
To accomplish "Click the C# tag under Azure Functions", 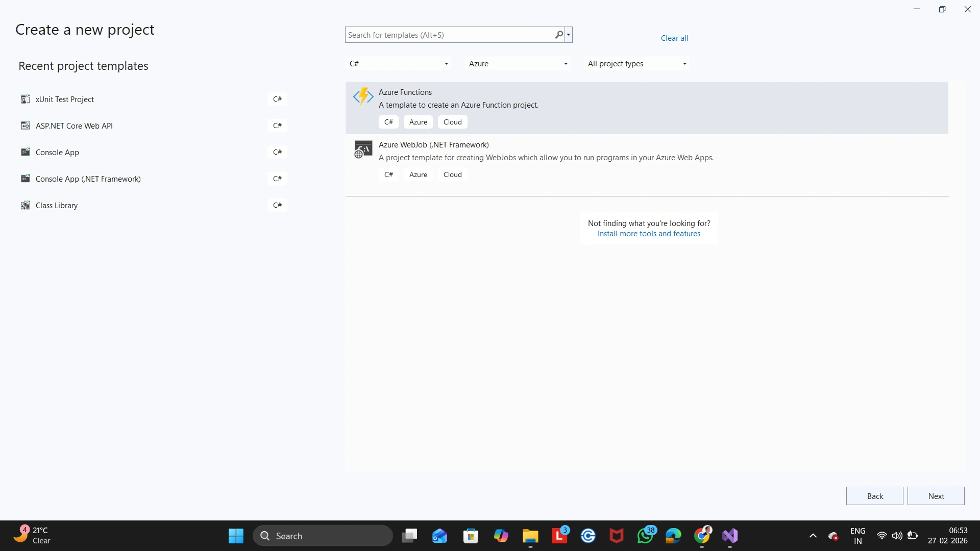I will tap(388, 122).
